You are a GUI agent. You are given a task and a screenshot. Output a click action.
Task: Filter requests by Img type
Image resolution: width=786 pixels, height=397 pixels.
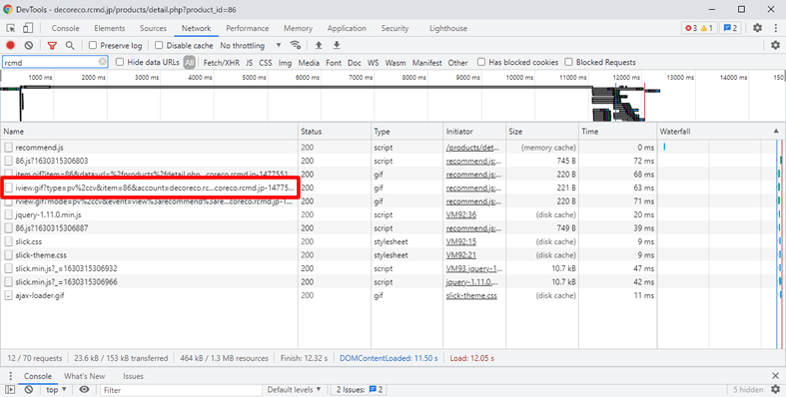point(285,63)
